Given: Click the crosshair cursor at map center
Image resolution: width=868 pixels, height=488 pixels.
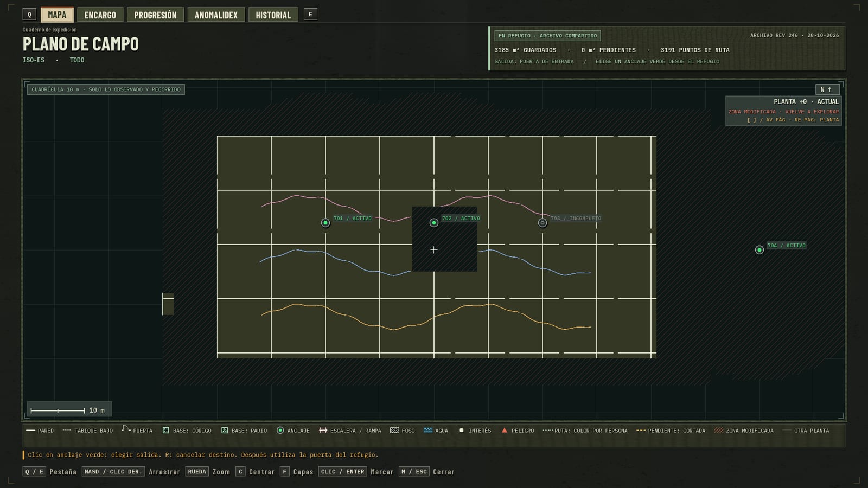Looking at the screenshot, I should coord(434,250).
